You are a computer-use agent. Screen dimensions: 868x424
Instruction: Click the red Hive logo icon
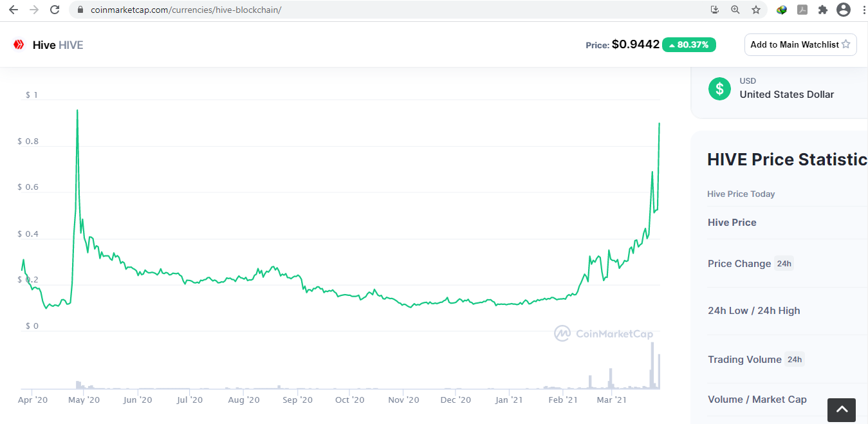(19, 44)
